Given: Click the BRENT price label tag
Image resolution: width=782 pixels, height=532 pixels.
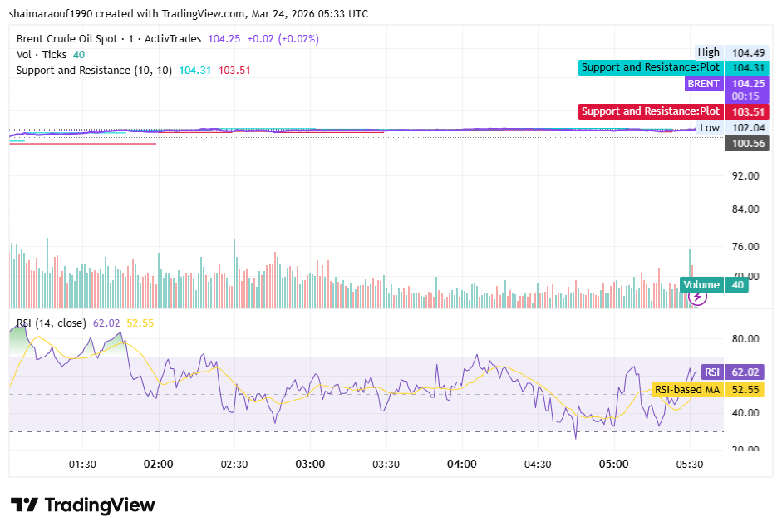Looking at the screenshot, I should coord(703,84).
